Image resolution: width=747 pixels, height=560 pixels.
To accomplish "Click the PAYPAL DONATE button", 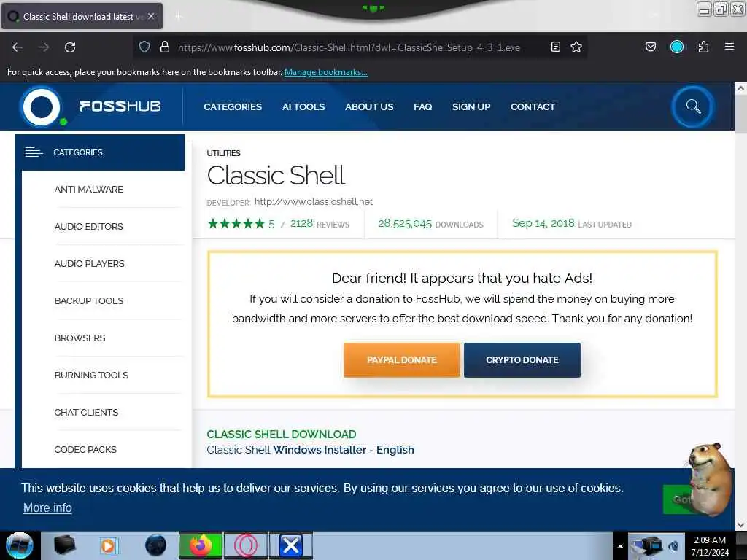I will tap(402, 360).
